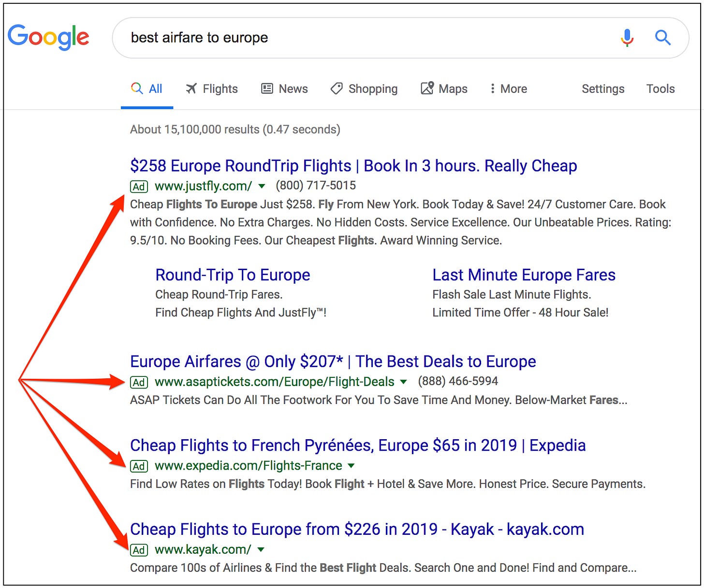Click the airplane icon in the Flights tab
Viewport: 704px width, 588px height.
click(x=191, y=88)
